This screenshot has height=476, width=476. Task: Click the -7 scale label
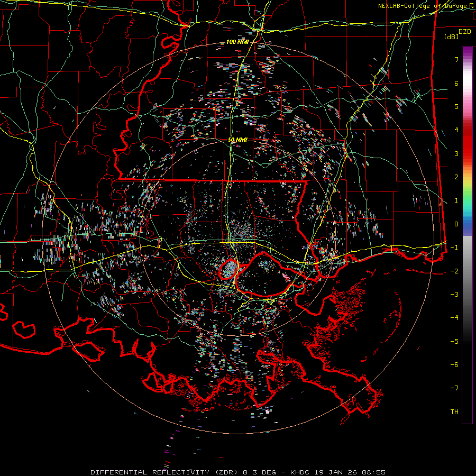(x=454, y=388)
